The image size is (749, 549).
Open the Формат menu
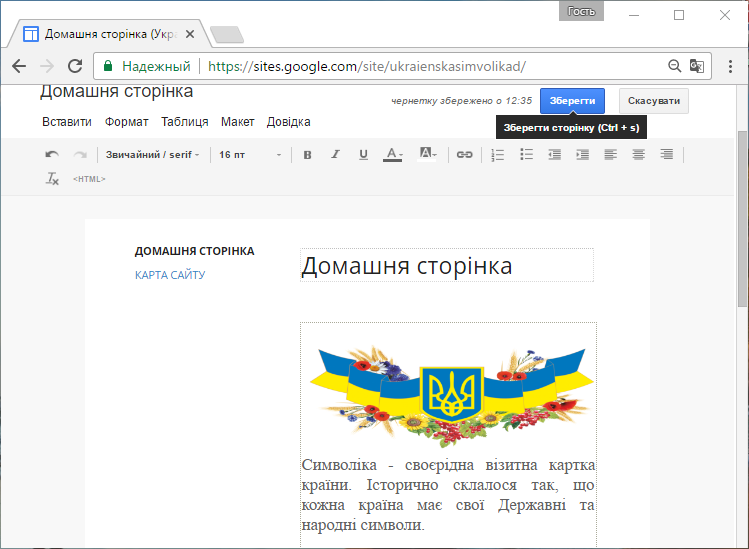[x=127, y=122]
